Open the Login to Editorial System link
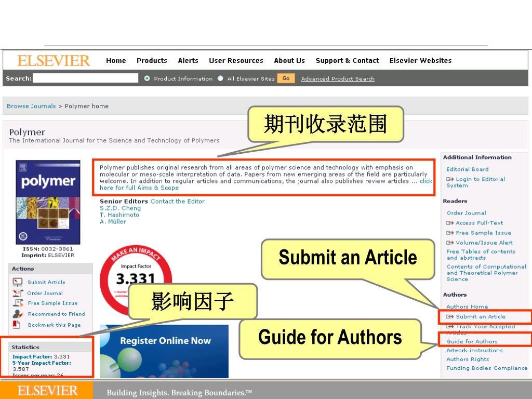 (x=476, y=182)
